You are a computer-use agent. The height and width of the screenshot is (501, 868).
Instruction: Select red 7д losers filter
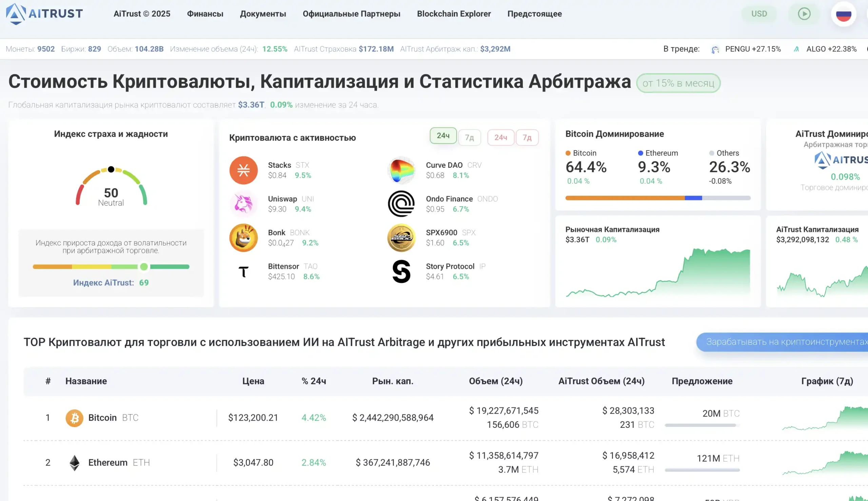tap(527, 138)
